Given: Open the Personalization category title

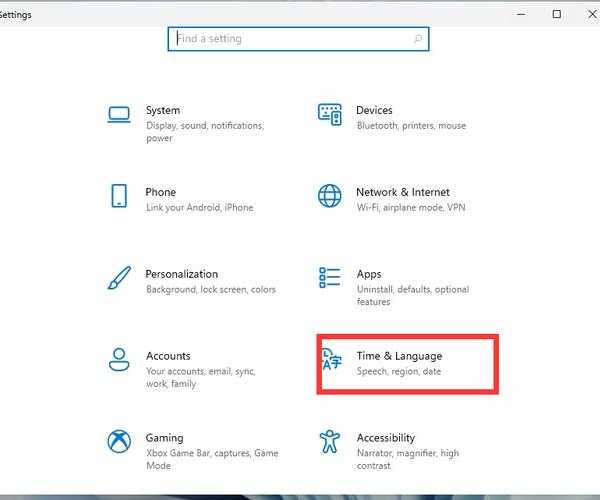Looking at the screenshot, I should pos(181,274).
